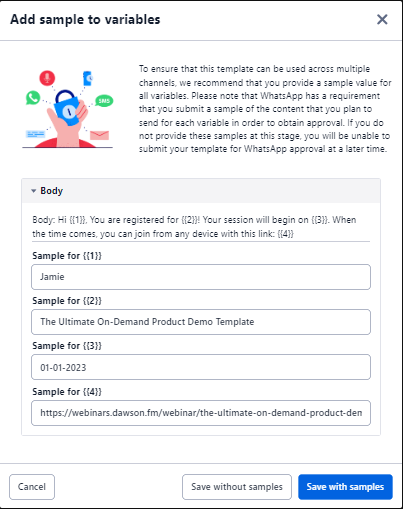The image size is (403, 509).
Task: Collapse the Body section using triangle arrow
Action: click(x=33, y=191)
